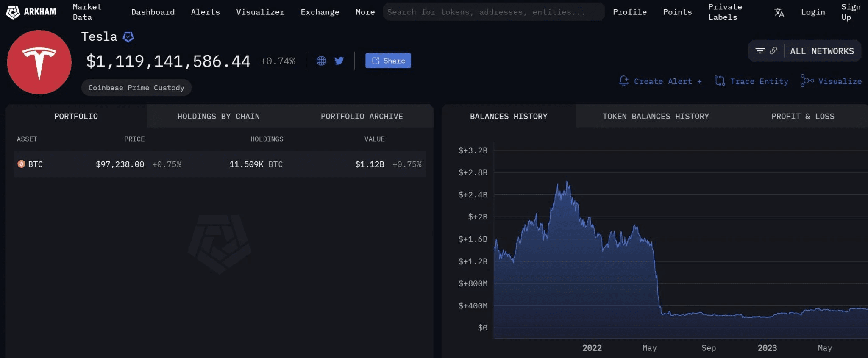Focus the tokens and addresses search field
The image size is (868, 358).
pyautogui.click(x=494, y=12)
